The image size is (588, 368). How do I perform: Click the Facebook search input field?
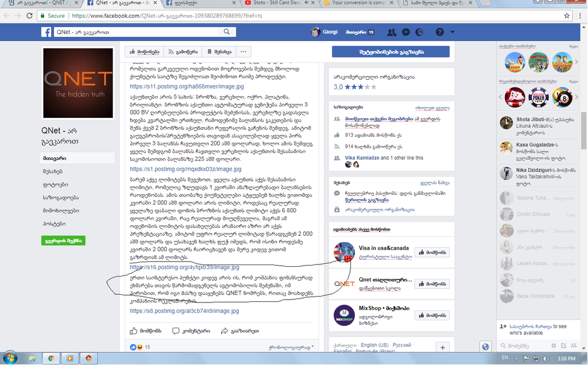pos(137,32)
